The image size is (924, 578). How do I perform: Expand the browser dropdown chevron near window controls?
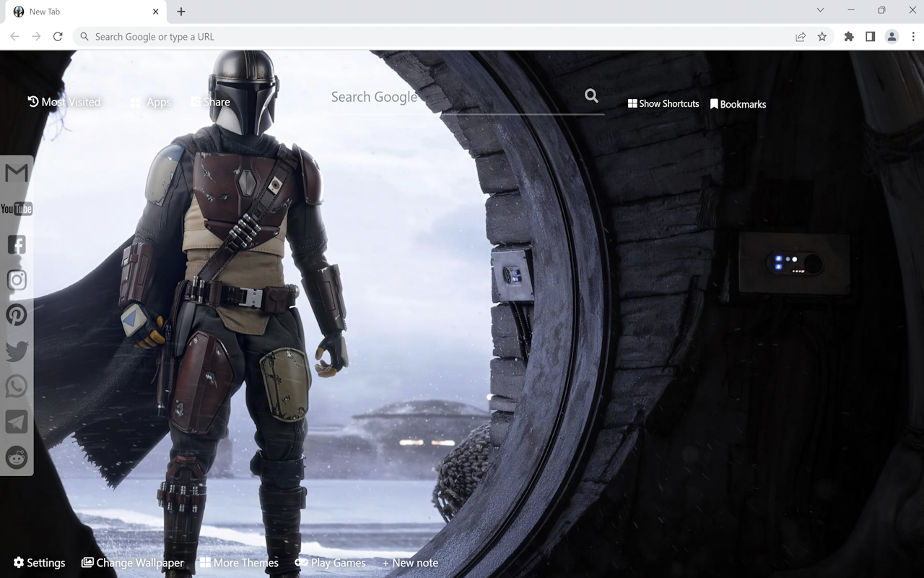(820, 10)
